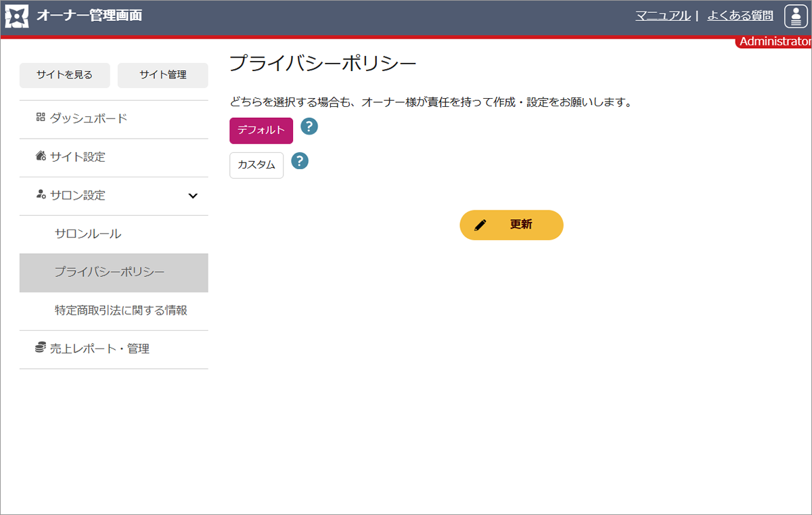Select the デフォルト policy option

[x=261, y=131]
